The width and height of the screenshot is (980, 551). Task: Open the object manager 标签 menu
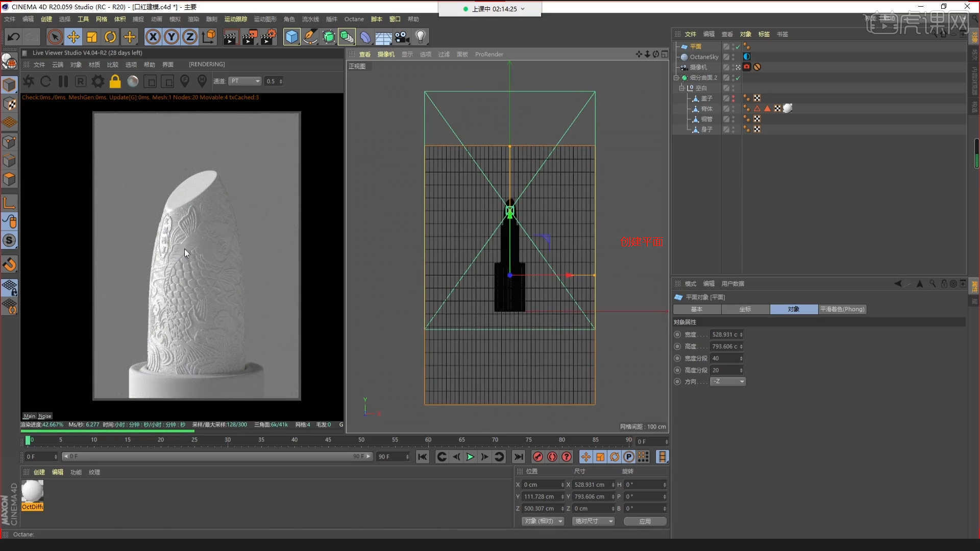click(764, 34)
